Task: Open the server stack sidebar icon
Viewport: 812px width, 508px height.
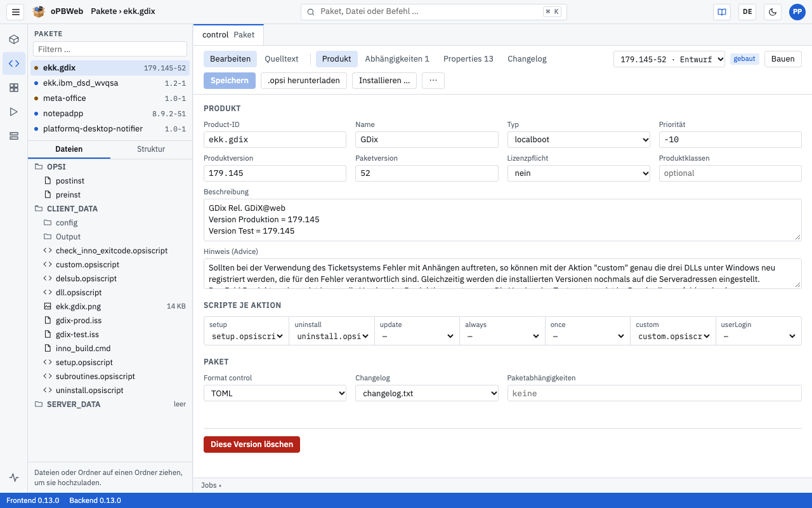Action: pyautogui.click(x=14, y=136)
